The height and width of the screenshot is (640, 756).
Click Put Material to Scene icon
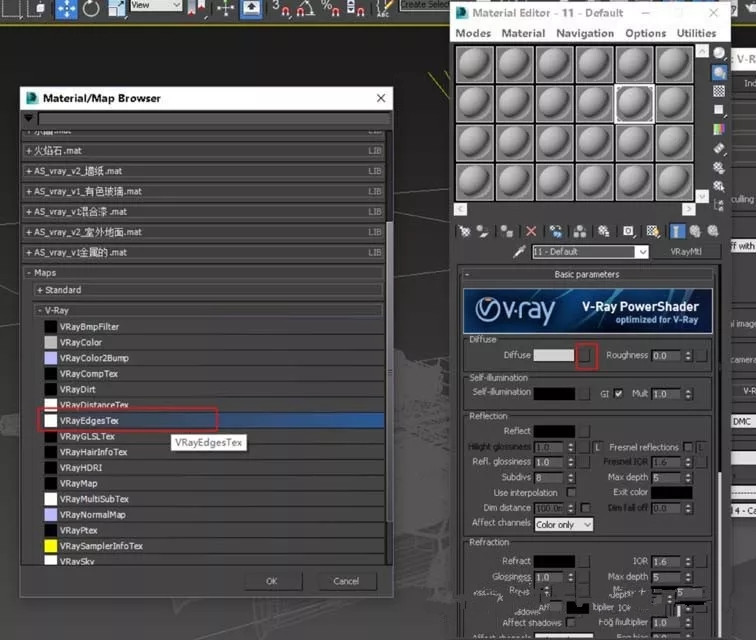(482, 231)
